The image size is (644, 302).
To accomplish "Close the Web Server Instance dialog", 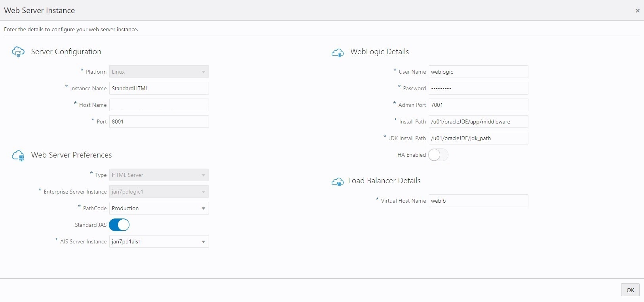I will [637, 11].
